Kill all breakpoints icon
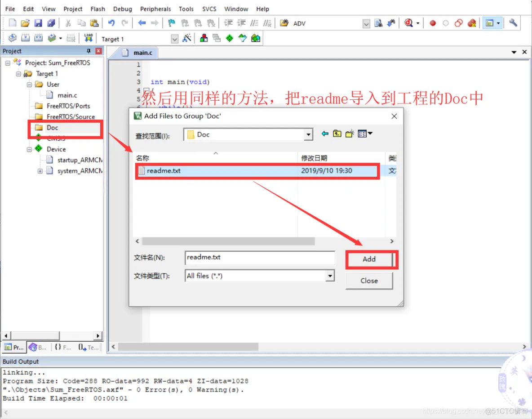 472,23
